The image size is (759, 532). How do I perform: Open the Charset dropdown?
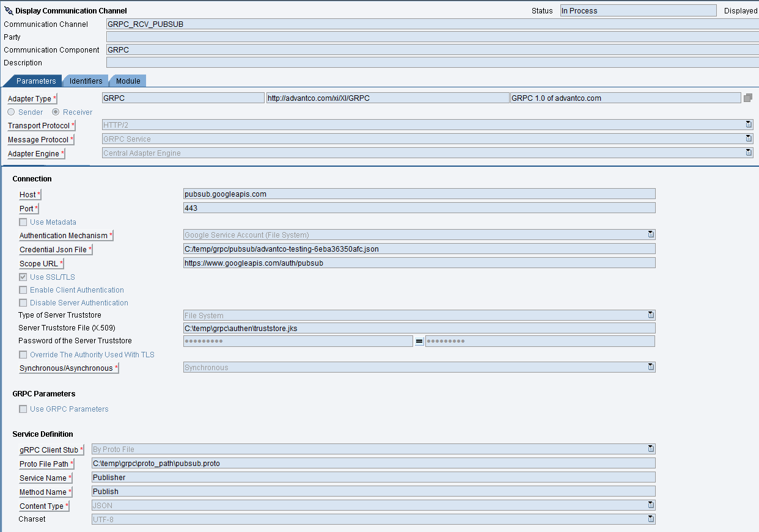click(651, 518)
